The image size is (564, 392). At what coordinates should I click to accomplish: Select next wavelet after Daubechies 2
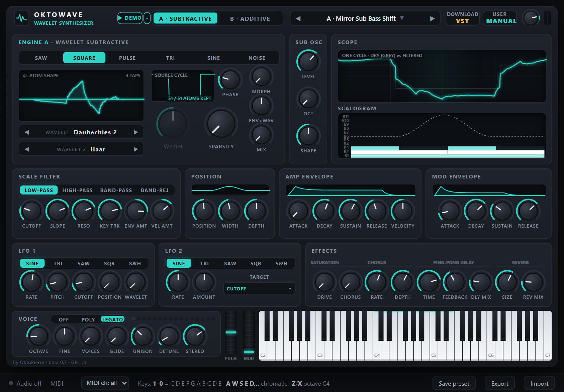point(136,132)
